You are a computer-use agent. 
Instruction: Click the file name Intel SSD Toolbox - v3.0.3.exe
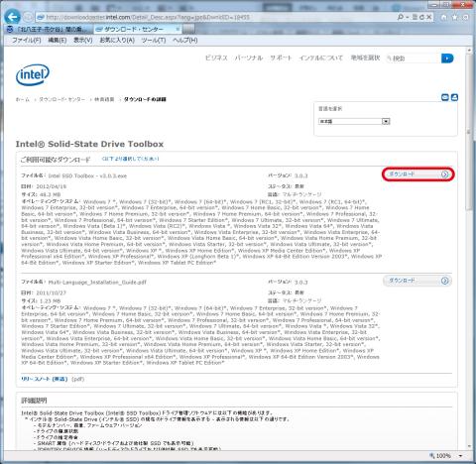coord(87,175)
